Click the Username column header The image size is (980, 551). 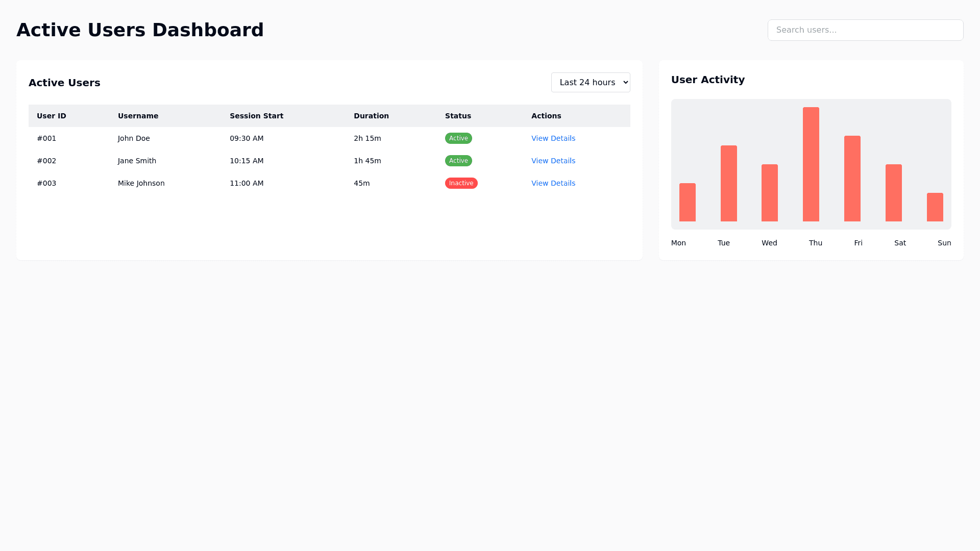pyautogui.click(x=138, y=116)
